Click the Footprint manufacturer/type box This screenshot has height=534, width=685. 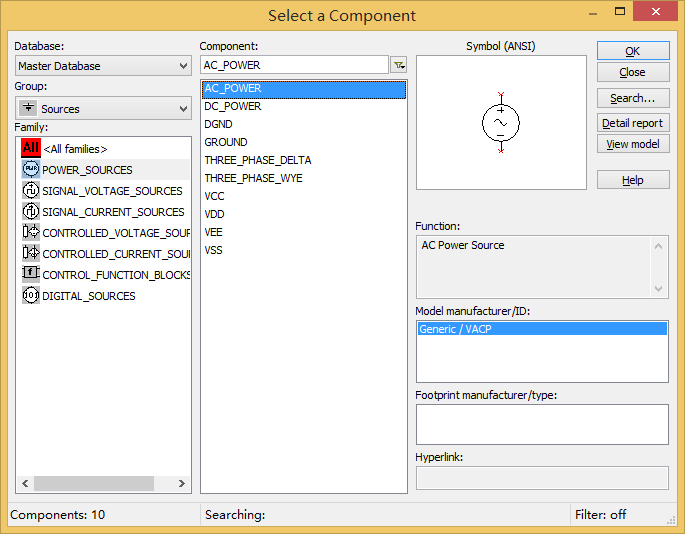click(x=542, y=424)
